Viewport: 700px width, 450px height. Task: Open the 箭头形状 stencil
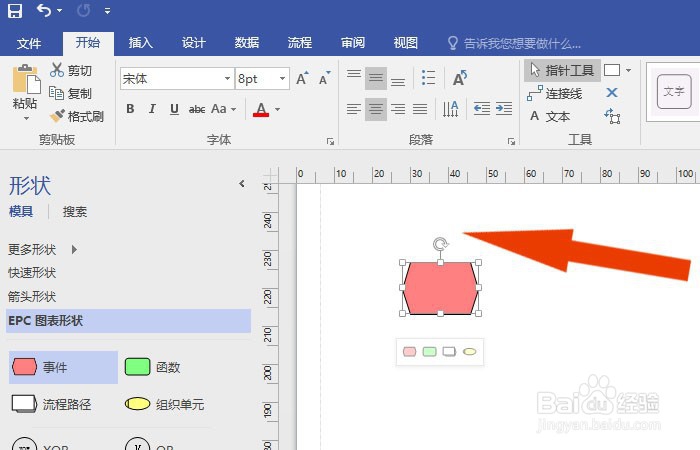(32, 296)
